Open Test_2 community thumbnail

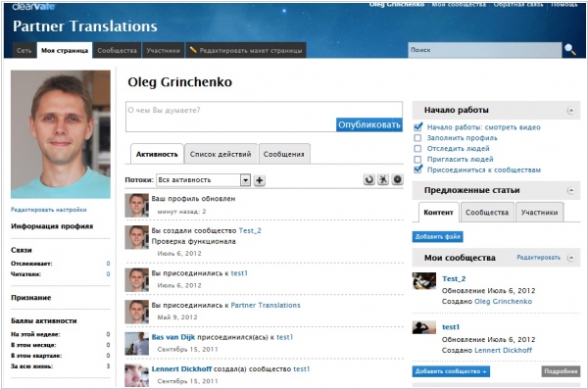(x=424, y=281)
